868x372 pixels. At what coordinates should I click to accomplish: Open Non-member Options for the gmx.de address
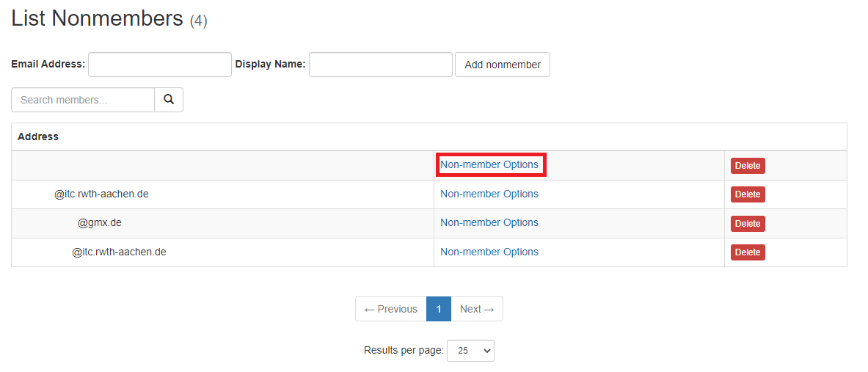[489, 223]
